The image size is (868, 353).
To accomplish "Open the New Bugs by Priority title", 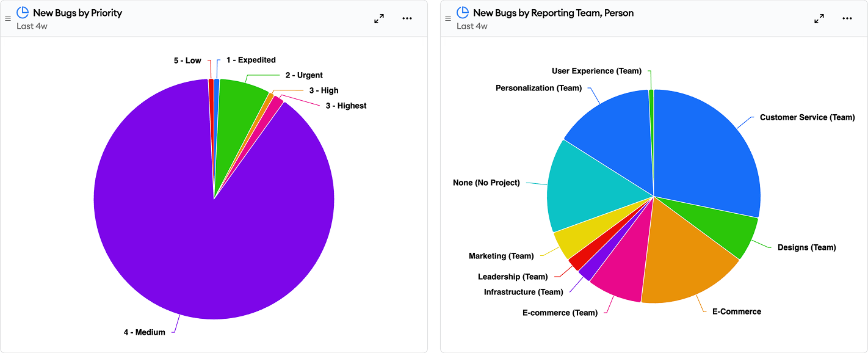I will [x=78, y=13].
